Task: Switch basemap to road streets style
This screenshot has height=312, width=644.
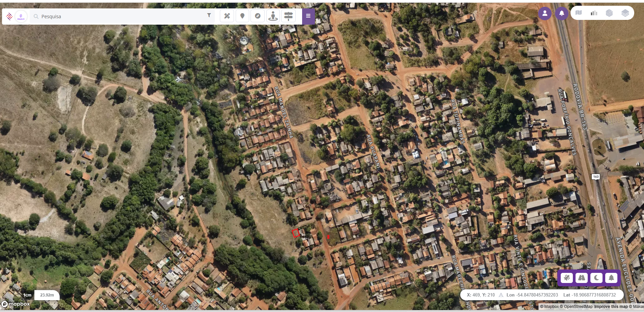Action: [582, 278]
